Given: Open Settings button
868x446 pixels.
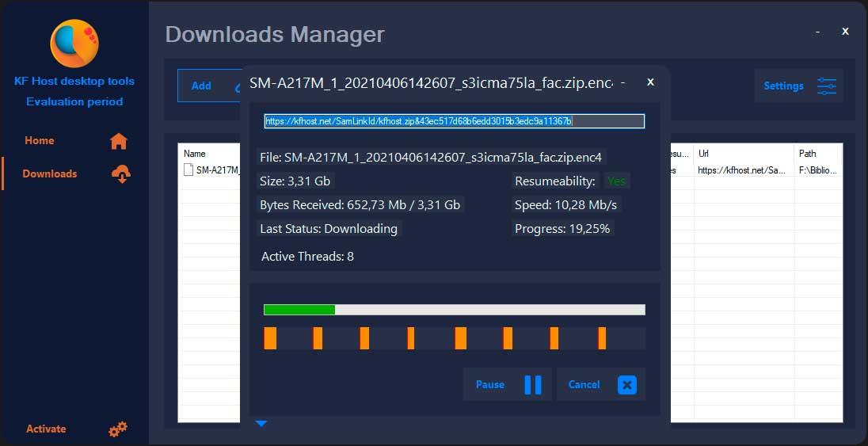Looking at the screenshot, I should (799, 86).
